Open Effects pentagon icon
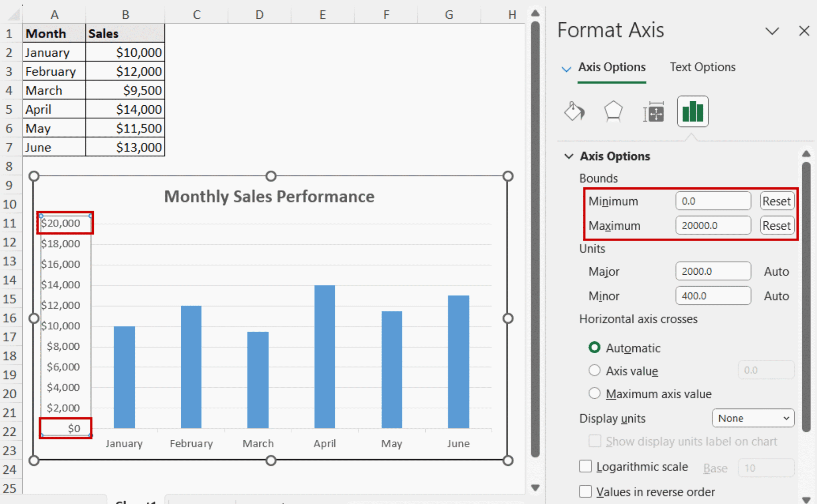Viewport: 817px width, 504px height. [x=613, y=111]
